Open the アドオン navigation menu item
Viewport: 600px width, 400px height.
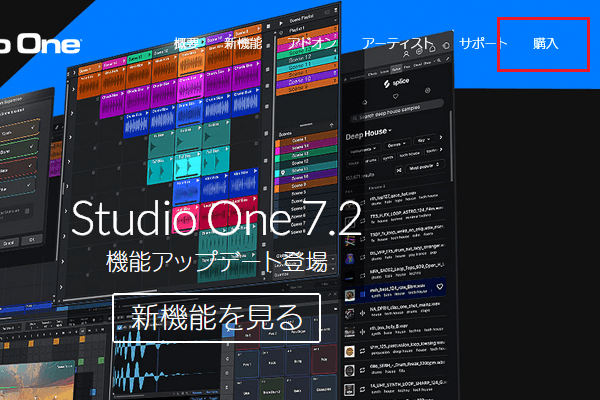312,43
